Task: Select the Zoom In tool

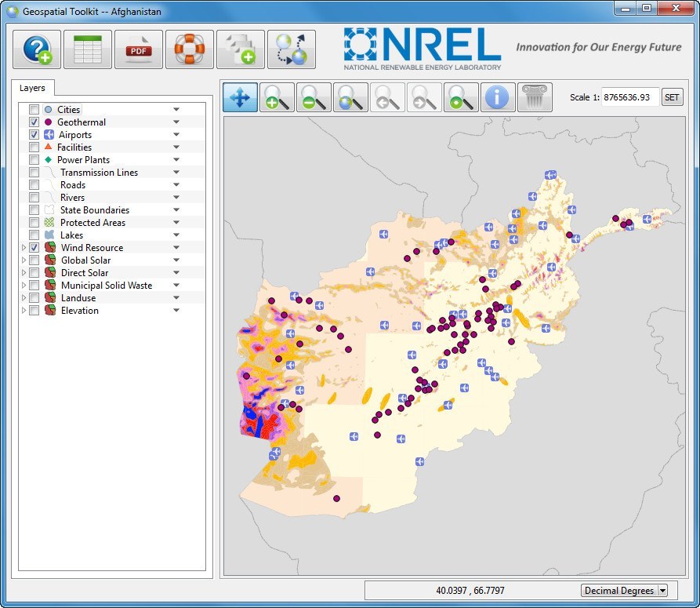Action: click(x=276, y=97)
